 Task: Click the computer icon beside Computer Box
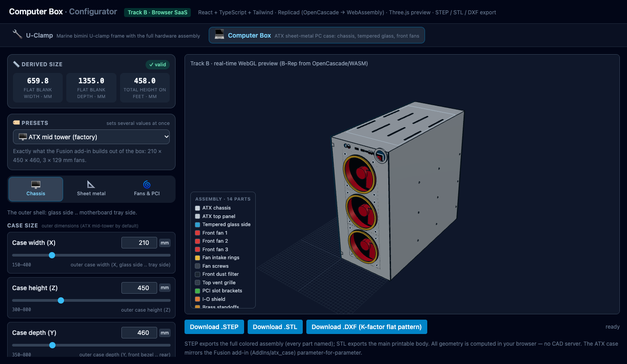tap(219, 35)
